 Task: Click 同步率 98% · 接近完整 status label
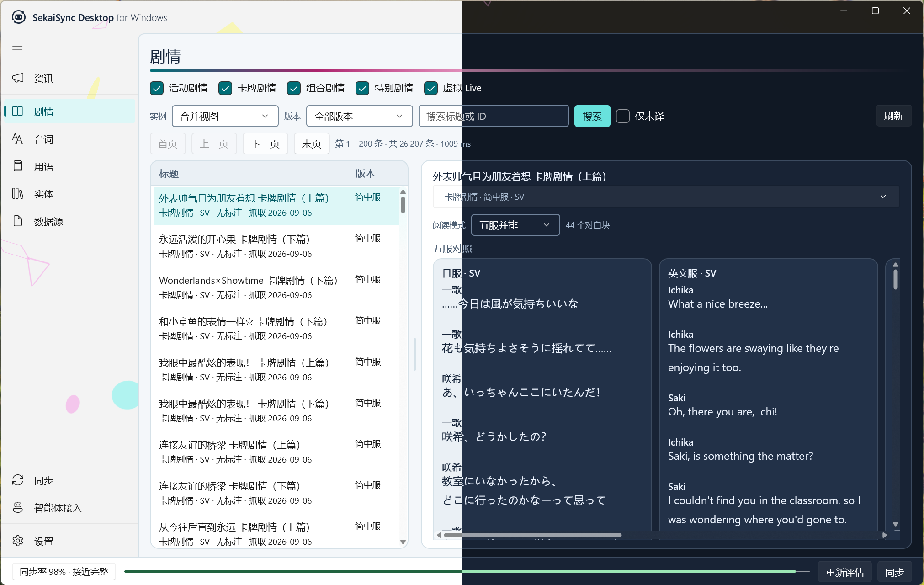64,572
